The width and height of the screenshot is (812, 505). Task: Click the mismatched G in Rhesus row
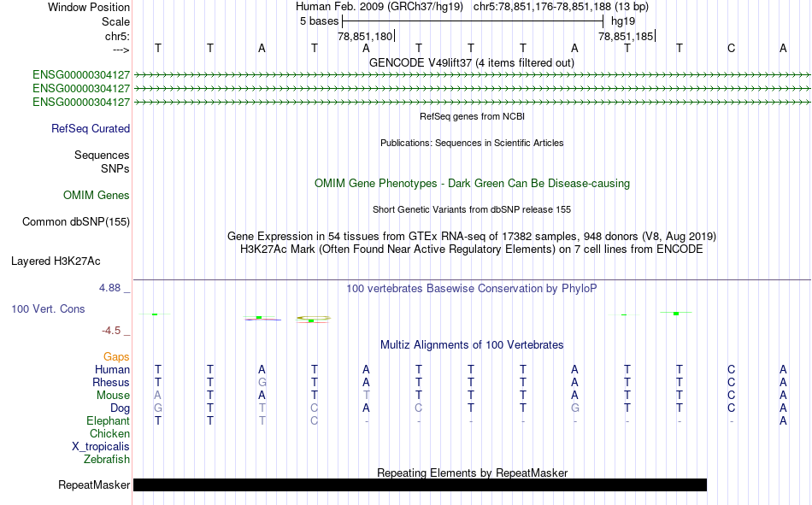pyautogui.click(x=262, y=382)
